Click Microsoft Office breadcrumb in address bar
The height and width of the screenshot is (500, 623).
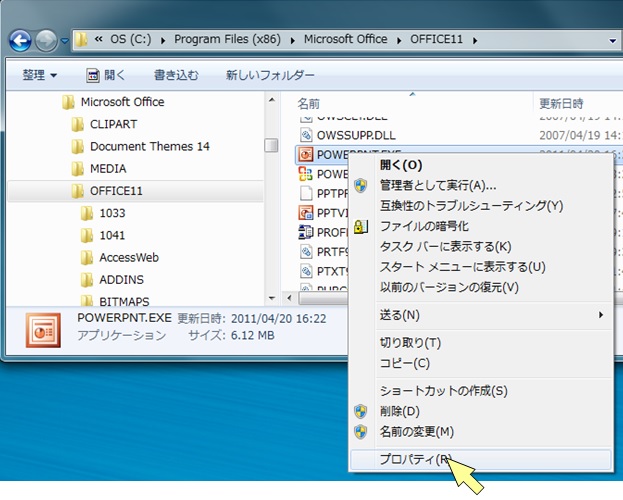[345, 39]
